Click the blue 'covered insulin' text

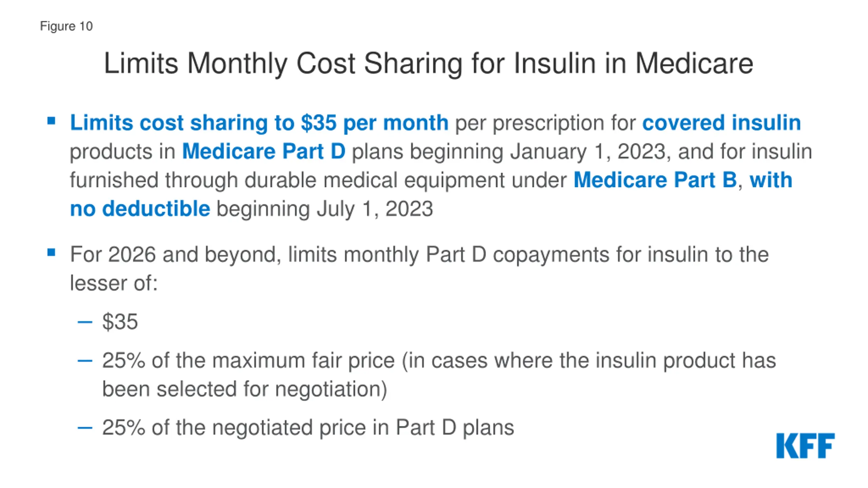[x=722, y=123]
